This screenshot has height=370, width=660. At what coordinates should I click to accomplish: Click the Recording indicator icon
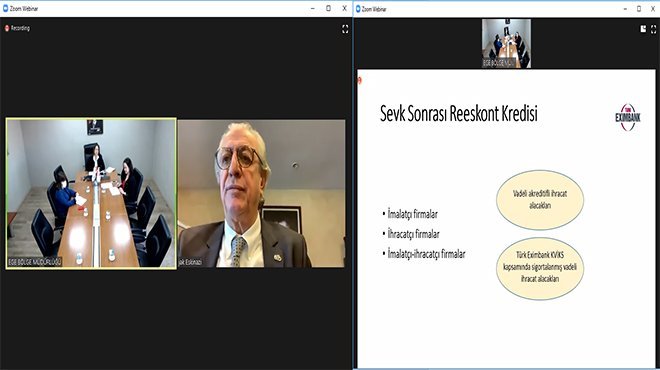pos(7,28)
